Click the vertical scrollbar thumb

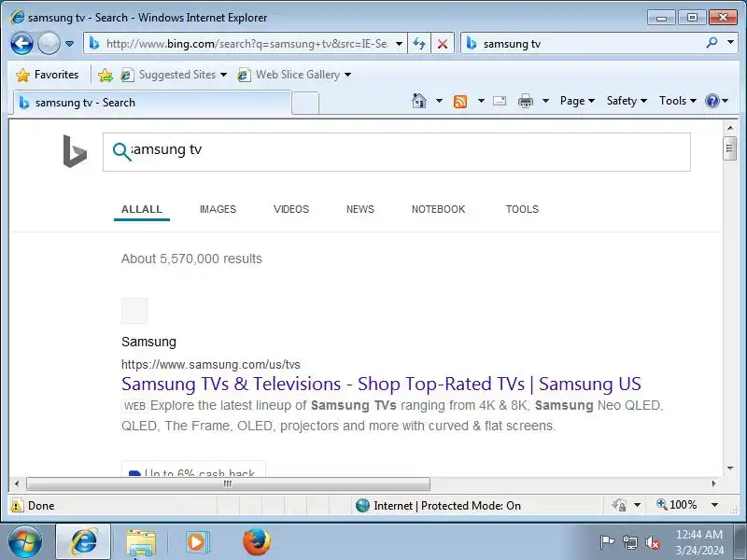point(729,148)
